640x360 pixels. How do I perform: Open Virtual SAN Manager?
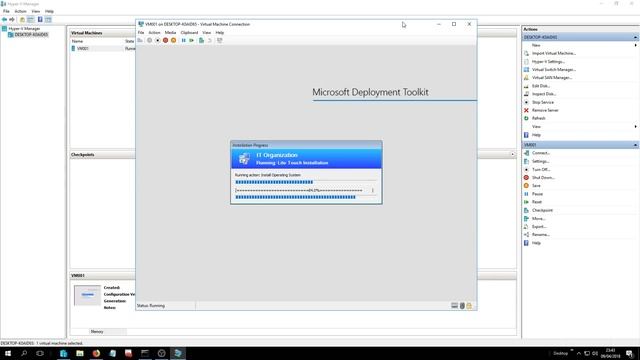click(552, 78)
